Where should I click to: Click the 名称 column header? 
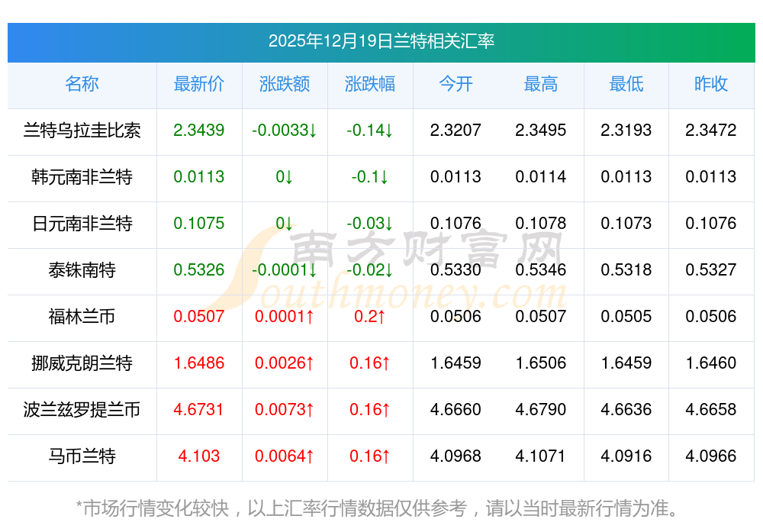pos(82,84)
